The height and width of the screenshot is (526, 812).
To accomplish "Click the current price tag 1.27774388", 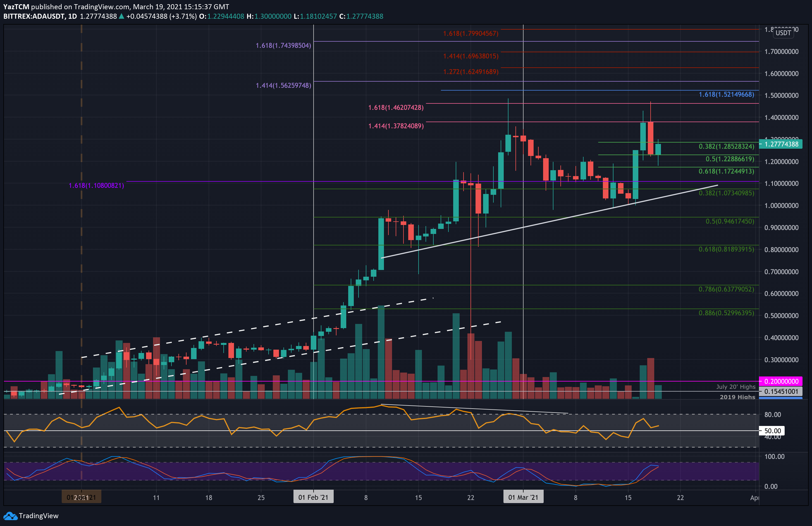I will tap(781, 144).
